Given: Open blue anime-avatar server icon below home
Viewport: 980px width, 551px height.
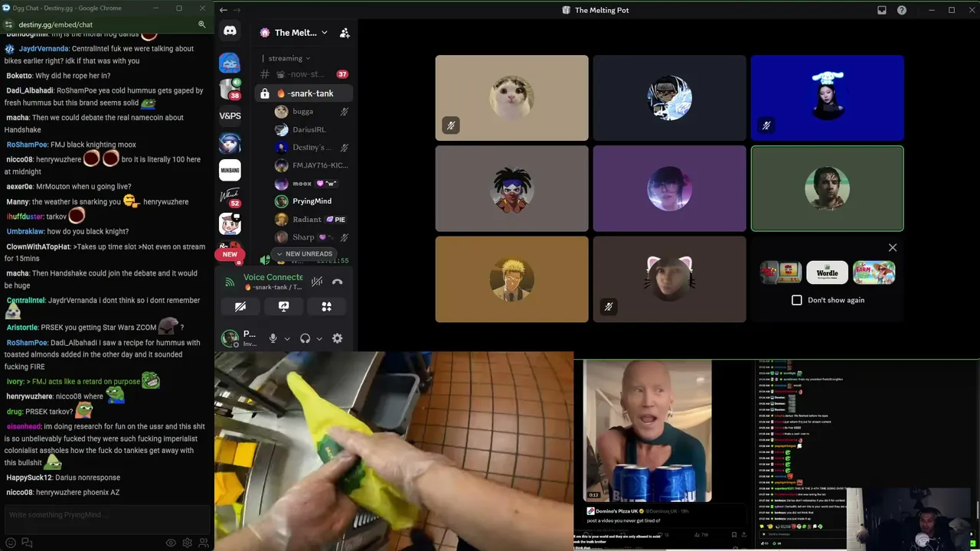Looking at the screenshot, I should point(230,63).
